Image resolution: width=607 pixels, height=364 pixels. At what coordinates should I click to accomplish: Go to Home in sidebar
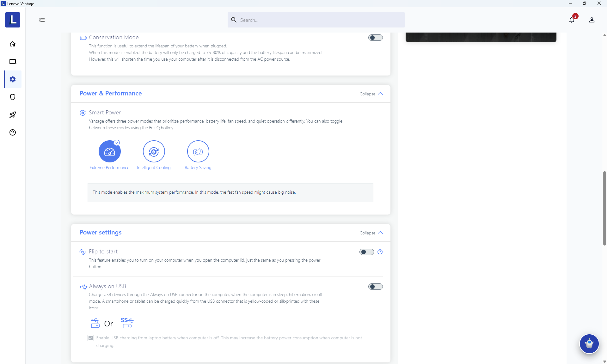[13, 44]
